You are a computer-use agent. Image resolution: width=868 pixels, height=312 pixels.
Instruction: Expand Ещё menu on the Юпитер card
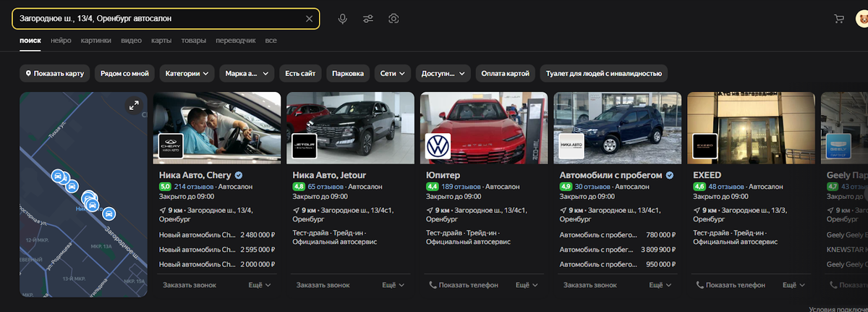[527, 285]
